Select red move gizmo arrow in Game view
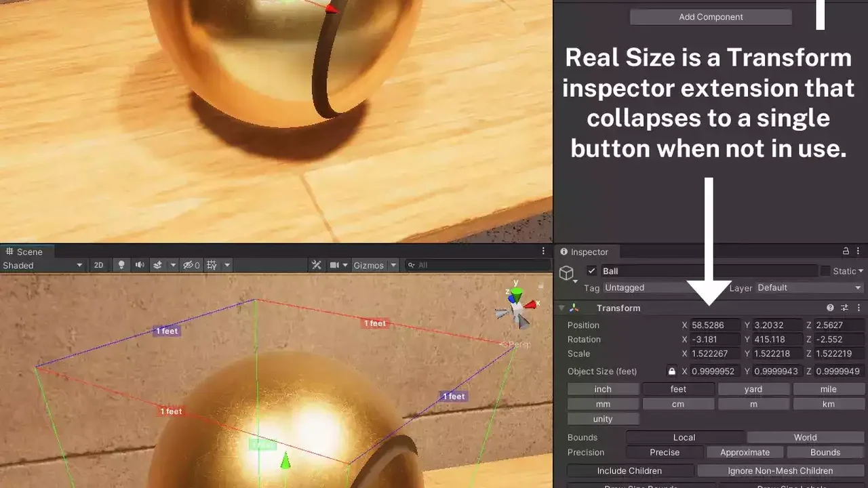This screenshot has height=488, width=868. (331, 8)
